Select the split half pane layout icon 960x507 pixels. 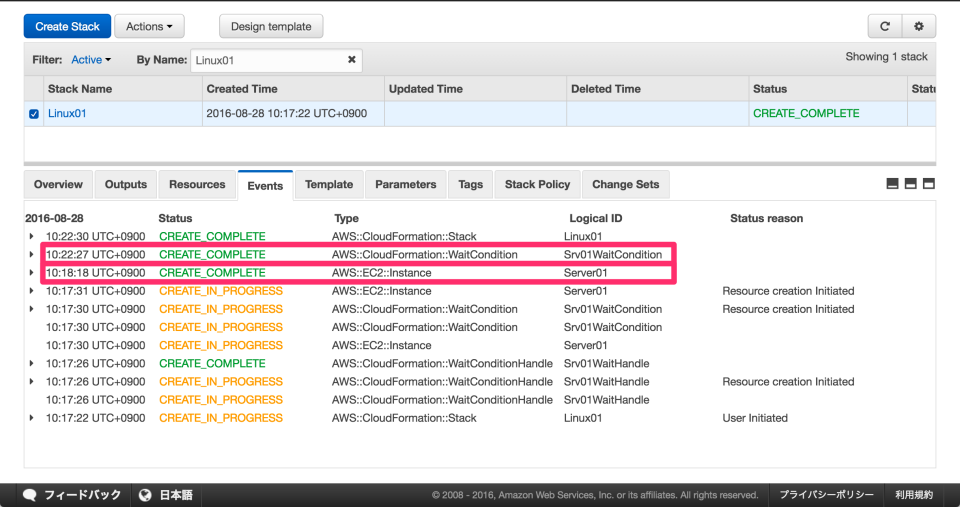(x=910, y=184)
